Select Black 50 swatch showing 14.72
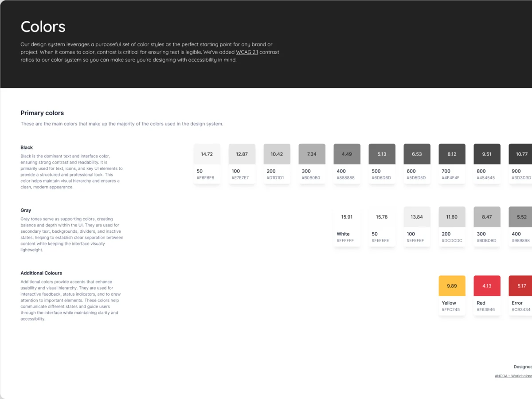Screen dimensions: 532x399 click(207, 154)
